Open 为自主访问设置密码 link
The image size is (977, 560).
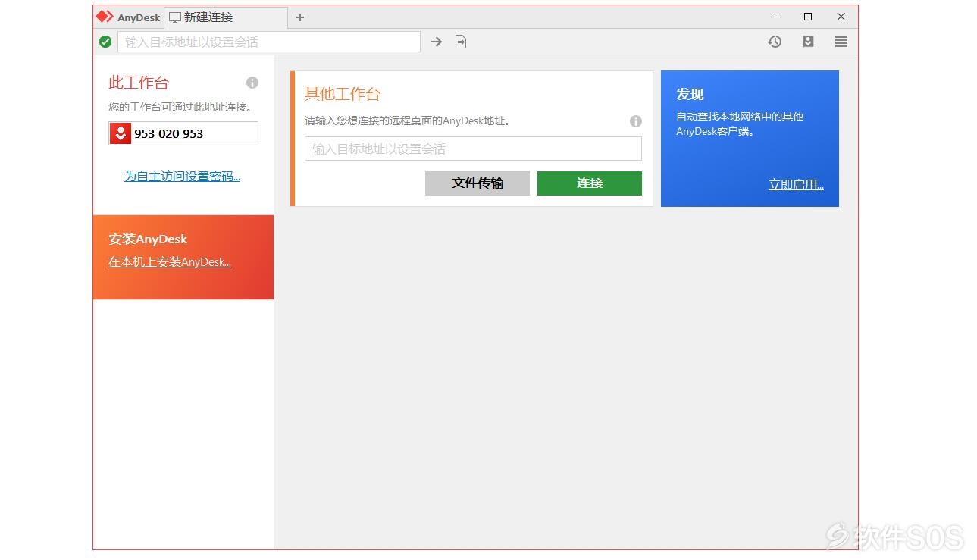183,177
